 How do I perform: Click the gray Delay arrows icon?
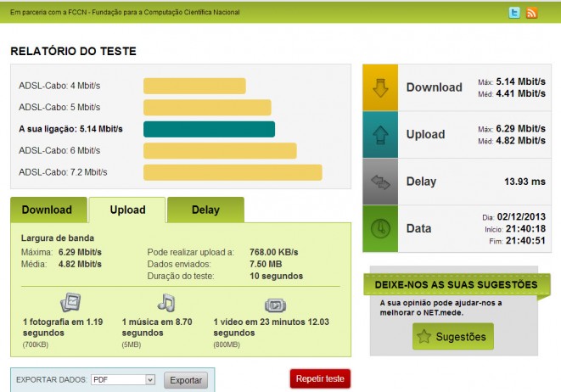pos(380,182)
